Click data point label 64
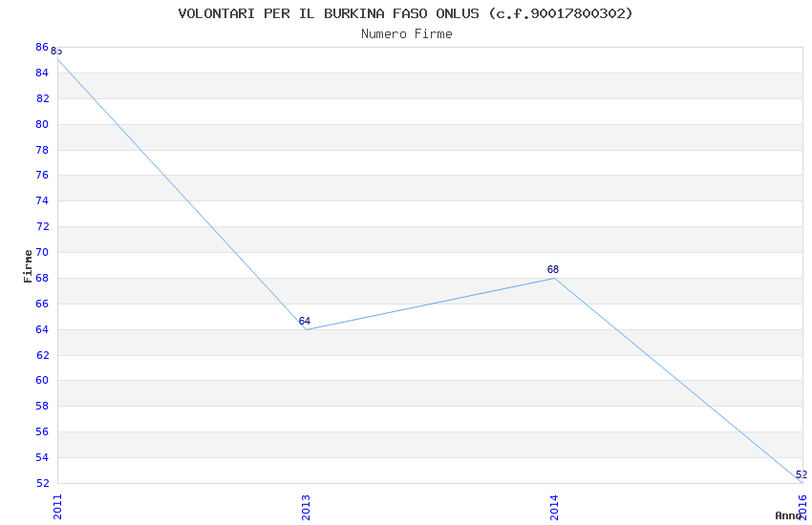 [305, 321]
